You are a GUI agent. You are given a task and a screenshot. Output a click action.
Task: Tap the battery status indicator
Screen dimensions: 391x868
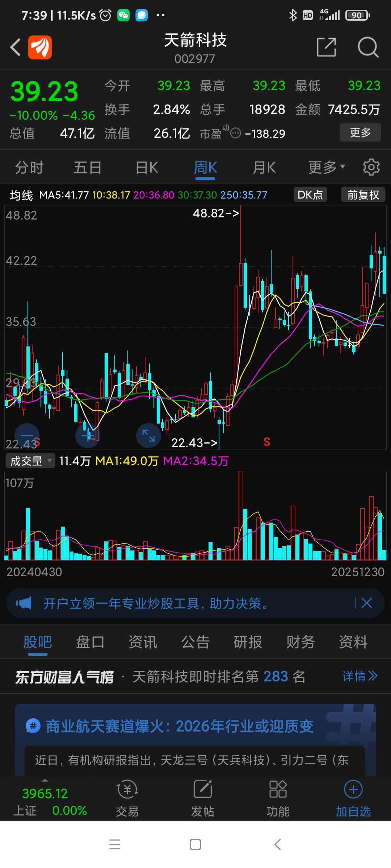pyautogui.click(x=358, y=15)
